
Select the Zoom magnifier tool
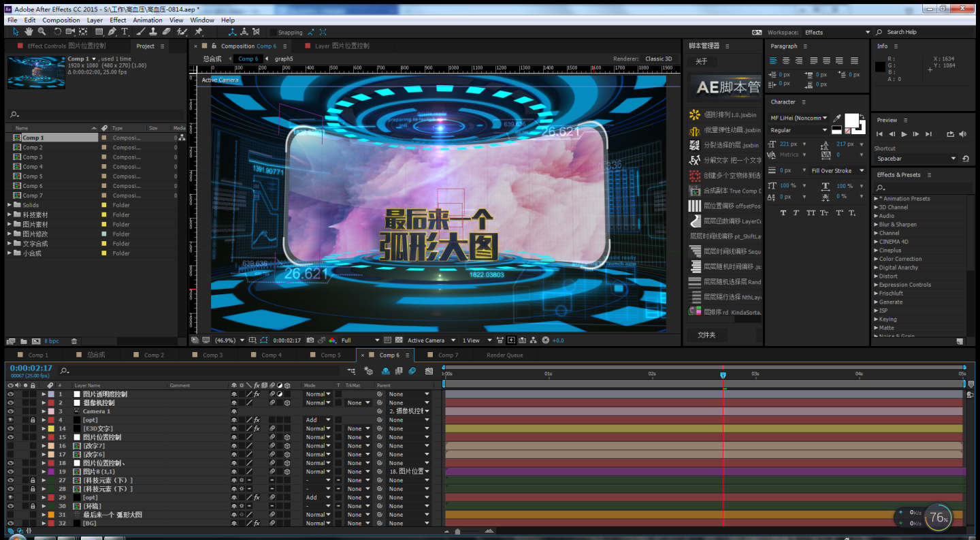pyautogui.click(x=42, y=32)
